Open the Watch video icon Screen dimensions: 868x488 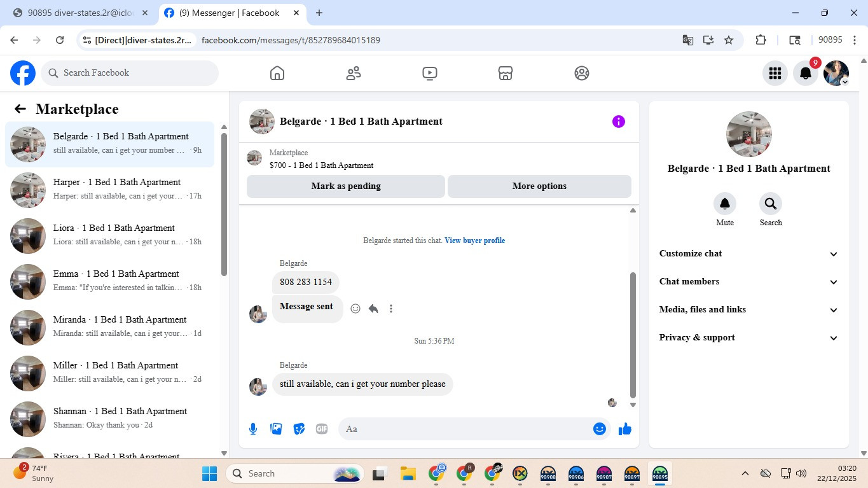tap(430, 73)
